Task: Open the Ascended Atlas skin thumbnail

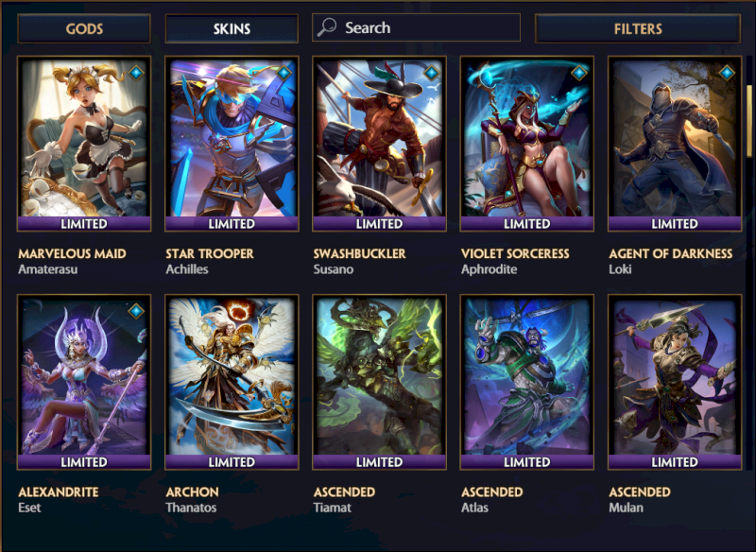Action: pyautogui.click(x=527, y=382)
